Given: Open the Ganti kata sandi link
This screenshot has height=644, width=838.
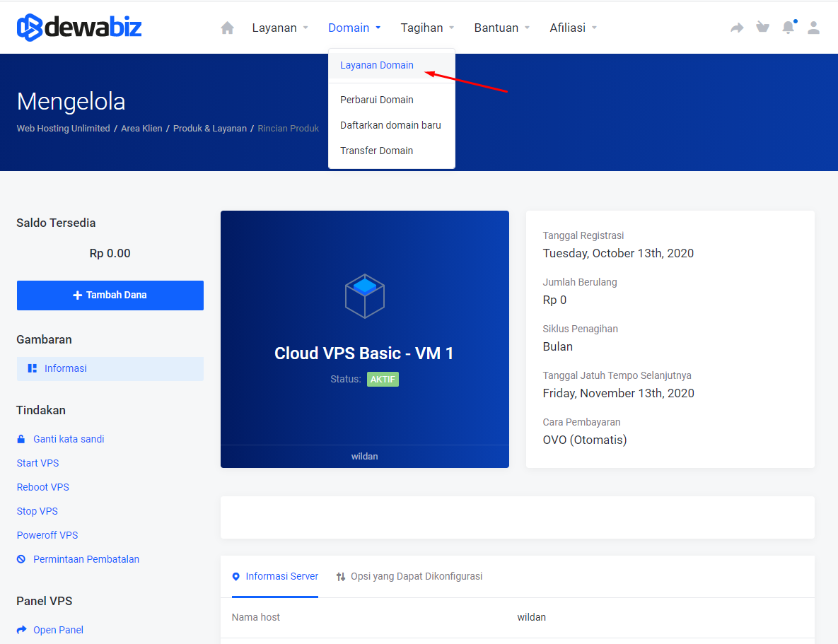Looking at the screenshot, I should tap(69, 439).
